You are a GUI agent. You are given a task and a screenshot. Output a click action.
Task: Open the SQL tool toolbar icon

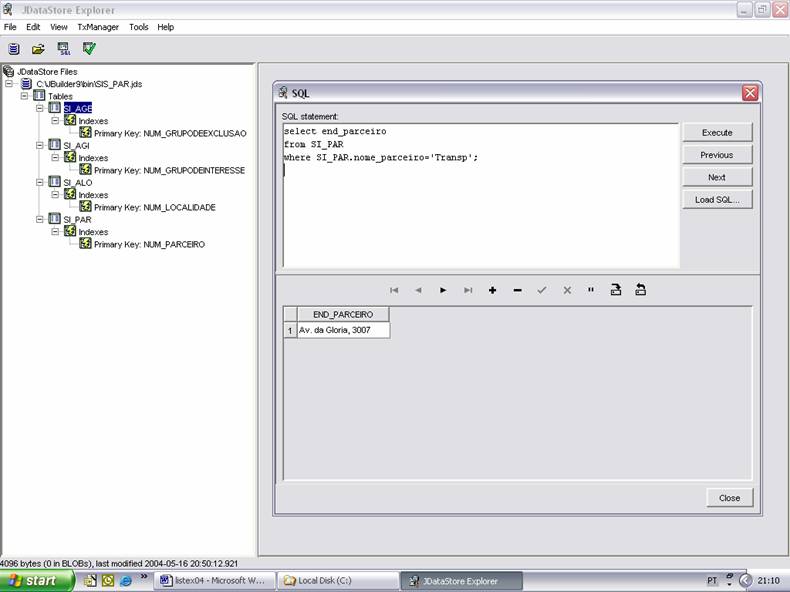tap(64, 49)
